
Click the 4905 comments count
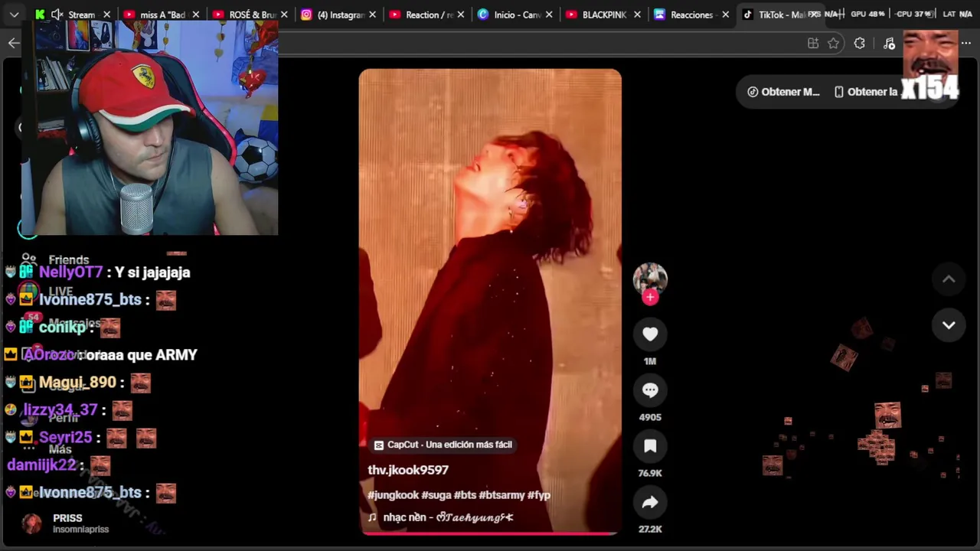point(650,417)
